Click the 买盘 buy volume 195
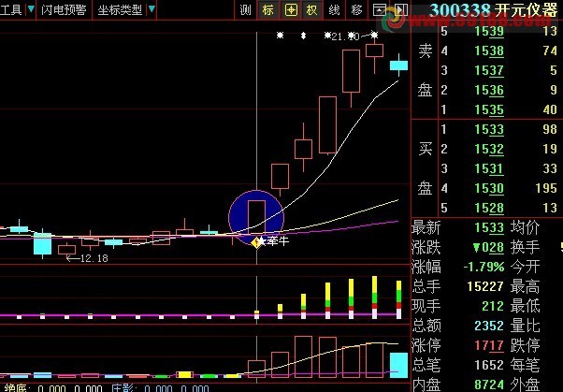Image resolution: width=563 pixels, height=392 pixels. pyautogui.click(x=546, y=188)
